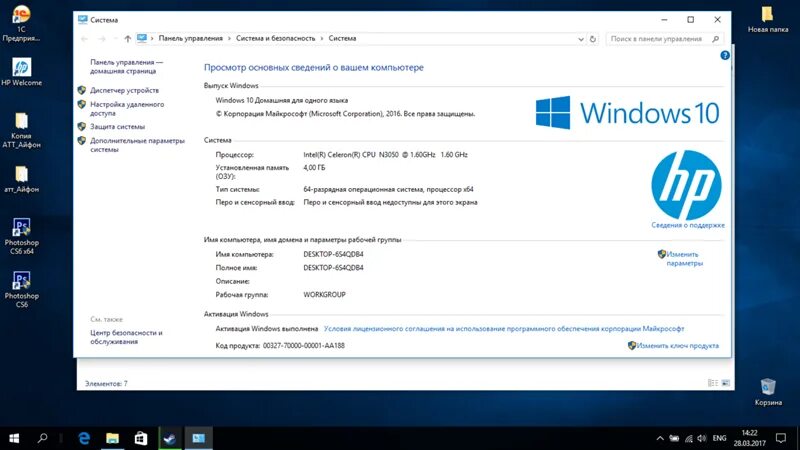800x450 pixels.
Task: Open Защита системы link
Action: point(117,127)
